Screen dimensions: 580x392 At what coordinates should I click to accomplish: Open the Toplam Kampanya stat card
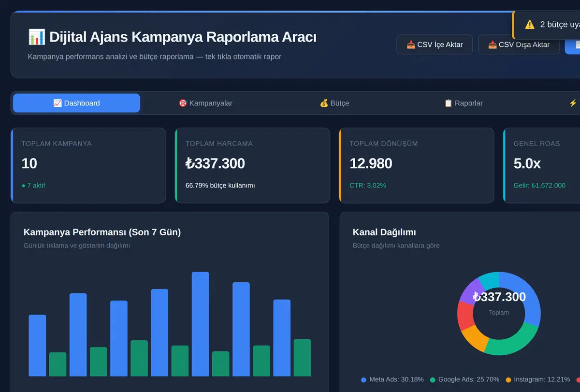(x=88, y=165)
